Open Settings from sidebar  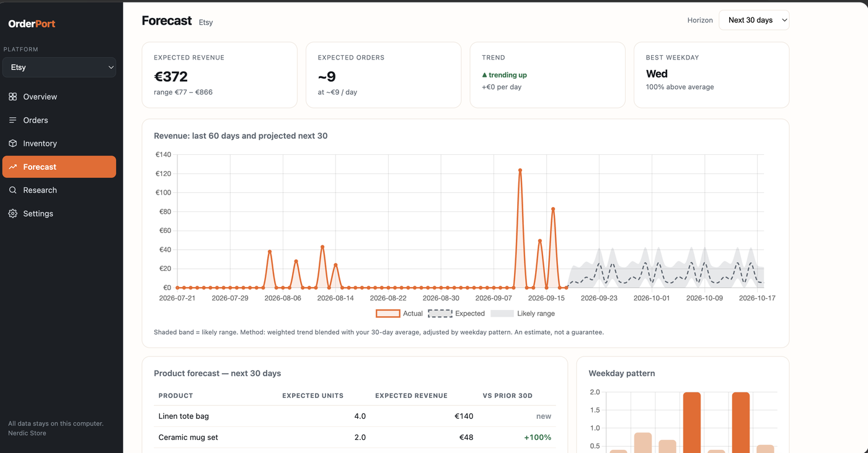59,213
